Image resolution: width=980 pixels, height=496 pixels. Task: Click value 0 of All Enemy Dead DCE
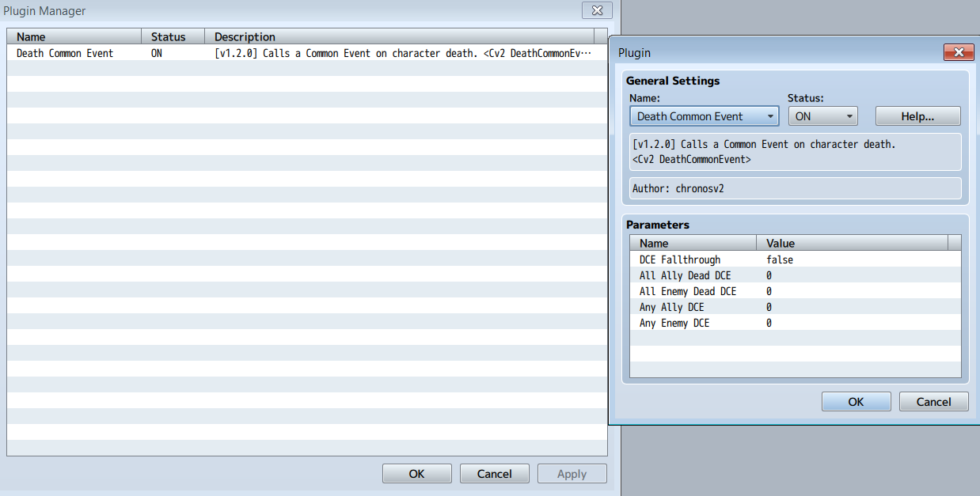click(x=769, y=291)
